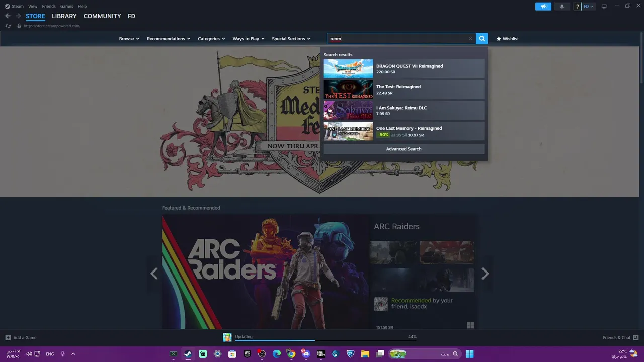
Task: Open the FD profile tab
Action: [x=131, y=16]
